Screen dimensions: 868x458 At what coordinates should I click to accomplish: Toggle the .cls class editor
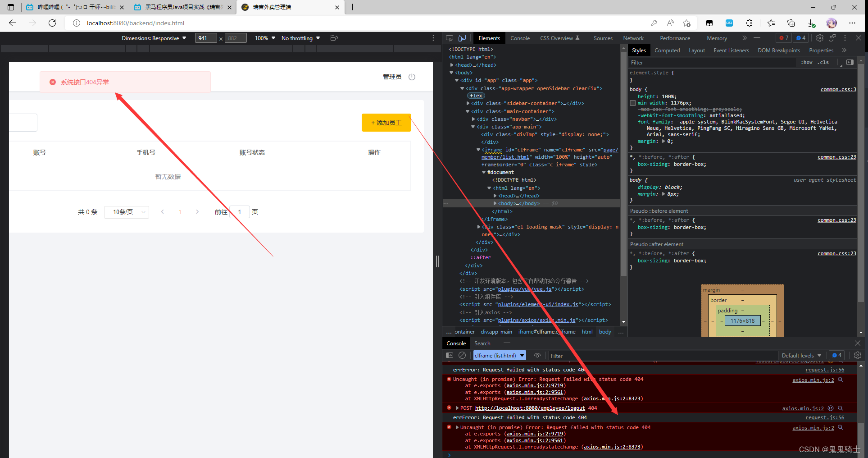click(823, 62)
